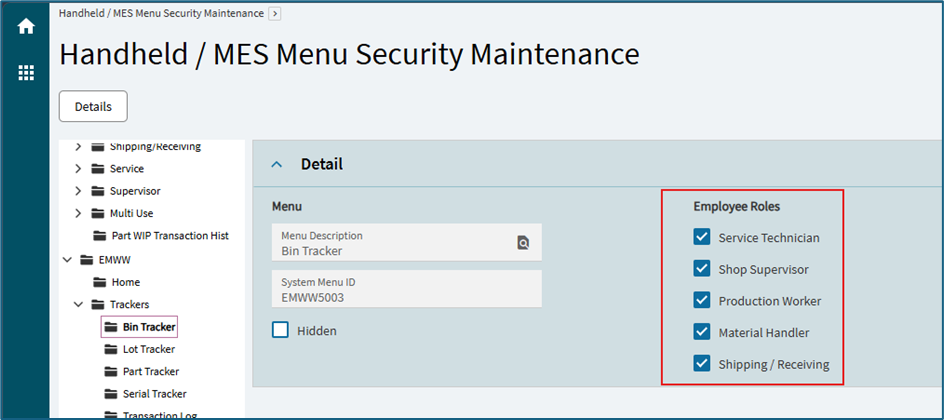
Task: Uncheck the Material Handler role
Action: (x=702, y=332)
